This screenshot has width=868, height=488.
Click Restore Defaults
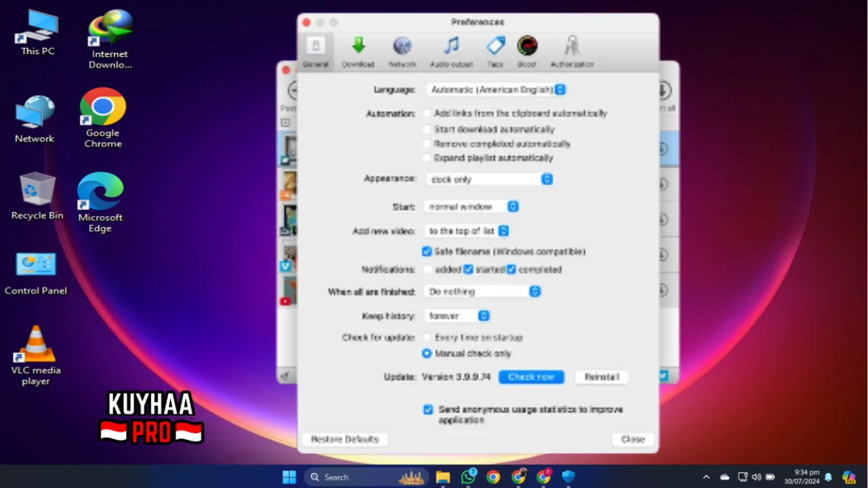tap(344, 439)
